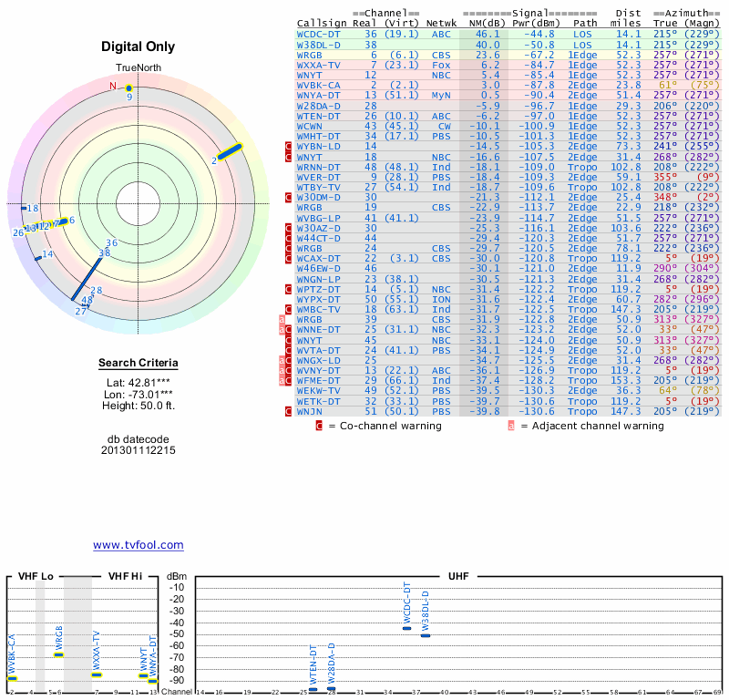The height and width of the screenshot is (700, 729).
Task: Click the channel 38 label on radar plot
Action: [x=104, y=252]
